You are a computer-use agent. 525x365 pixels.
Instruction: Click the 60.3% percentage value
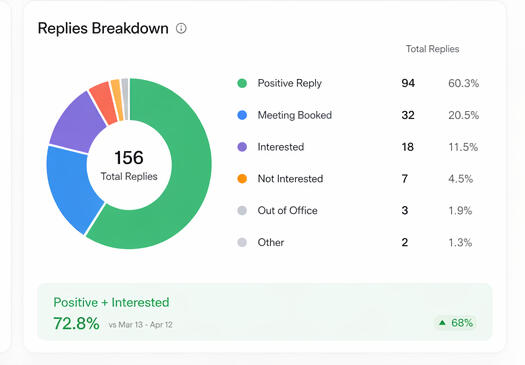pyautogui.click(x=463, y=83)
